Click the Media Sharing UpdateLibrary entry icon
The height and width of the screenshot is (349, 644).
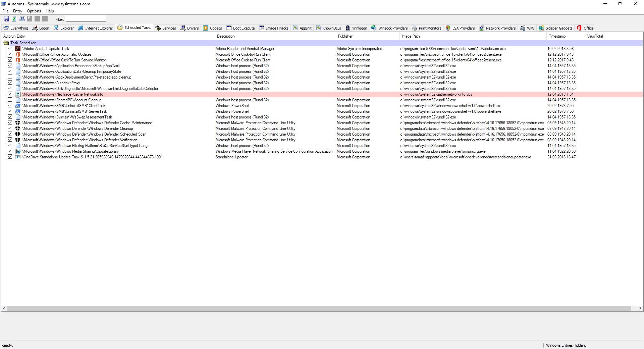tap(18, 151)
